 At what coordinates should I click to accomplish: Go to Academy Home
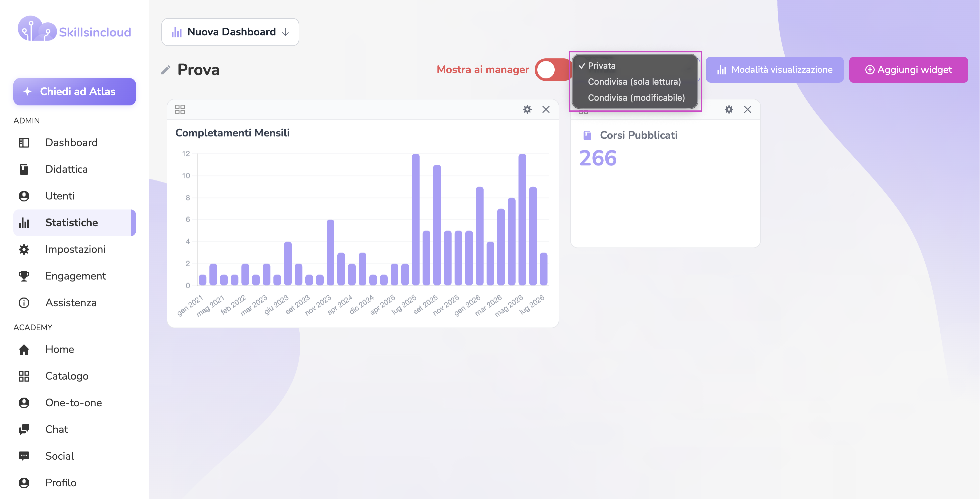click(x=75, y=350)
